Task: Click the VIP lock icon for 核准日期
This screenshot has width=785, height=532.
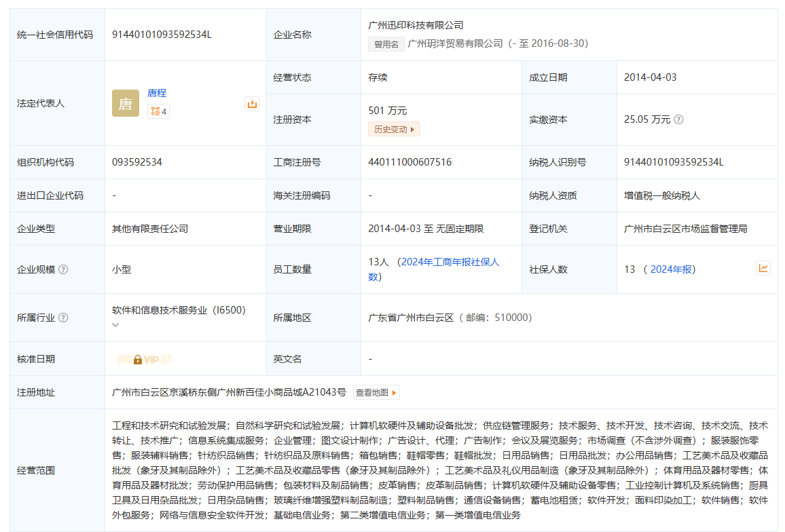Action: point(138,360)
